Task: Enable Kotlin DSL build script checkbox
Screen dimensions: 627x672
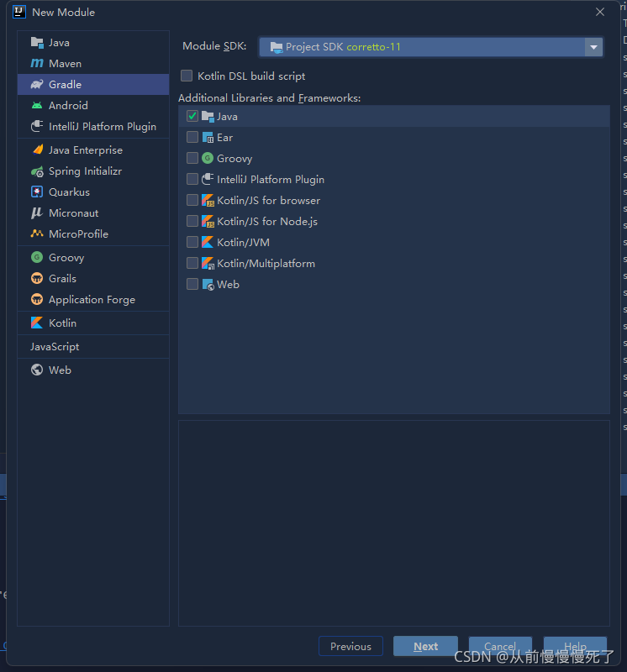Action: coord(187,76)
